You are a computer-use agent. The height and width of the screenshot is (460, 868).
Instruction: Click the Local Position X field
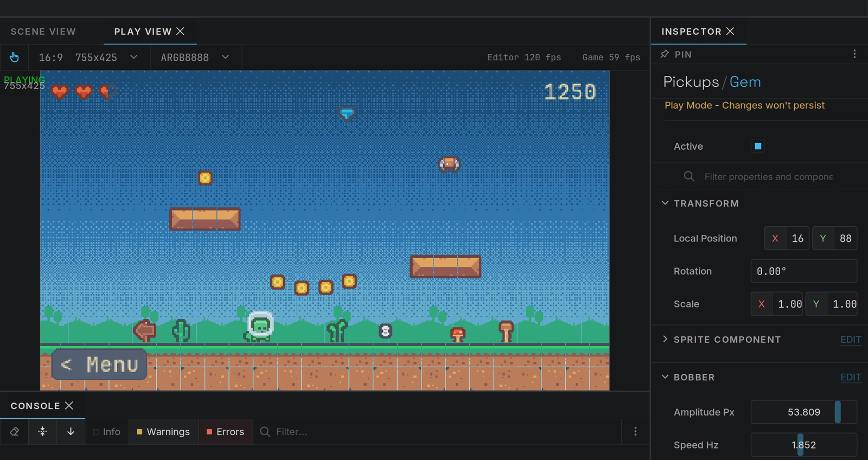coord(787,238)
